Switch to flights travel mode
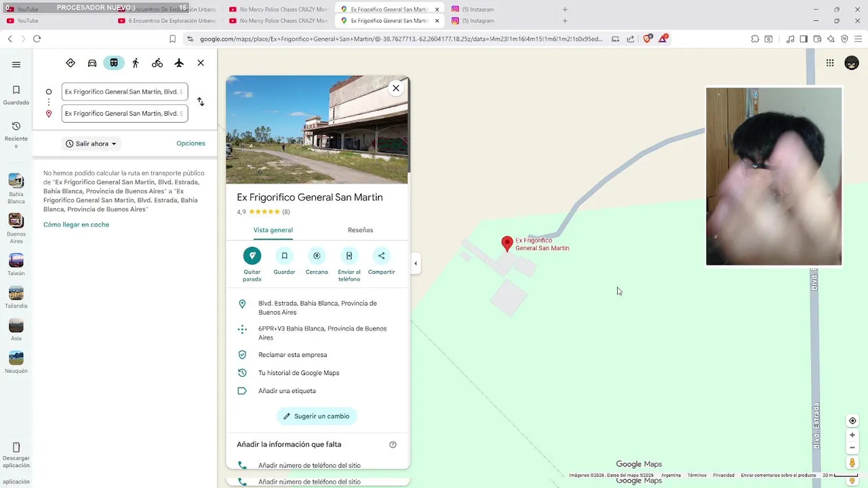This screenshot has width=868, height=488. (x=179, y=63)
